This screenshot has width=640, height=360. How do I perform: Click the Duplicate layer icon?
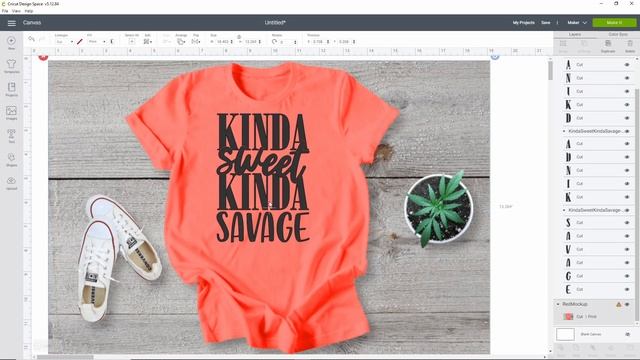coord(608,44)
